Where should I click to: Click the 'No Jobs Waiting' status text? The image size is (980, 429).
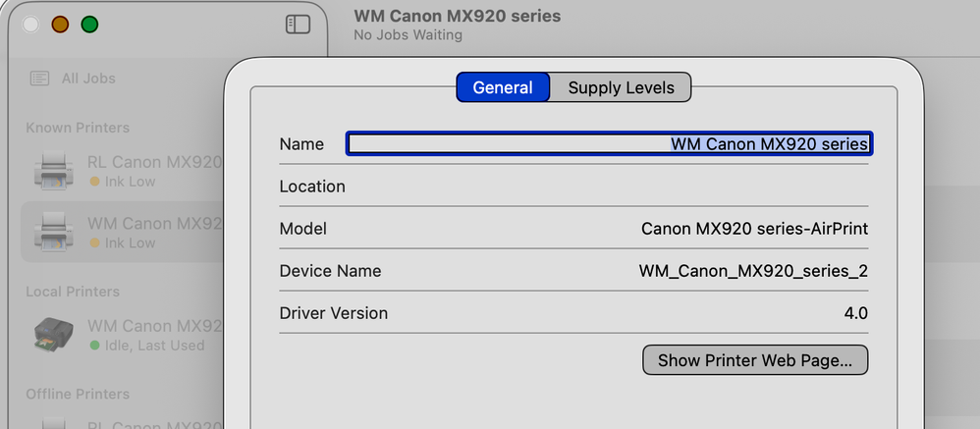click(x=408, y=34)
